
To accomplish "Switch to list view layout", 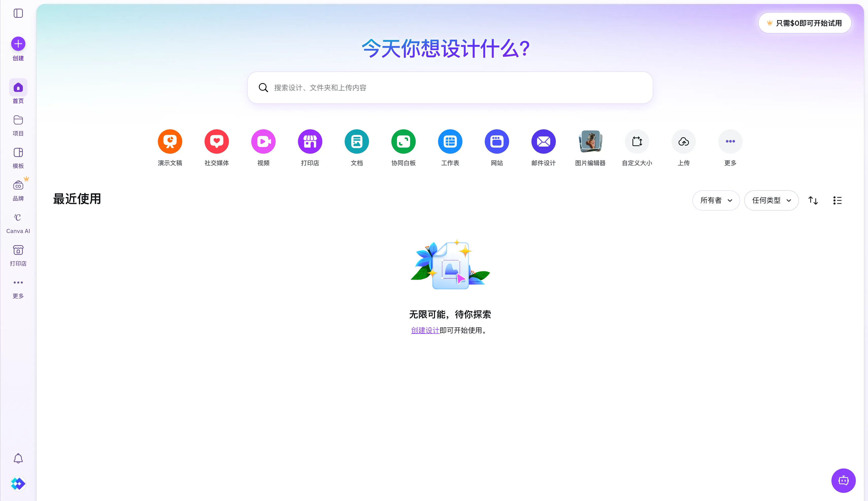I will click(837, 200).
